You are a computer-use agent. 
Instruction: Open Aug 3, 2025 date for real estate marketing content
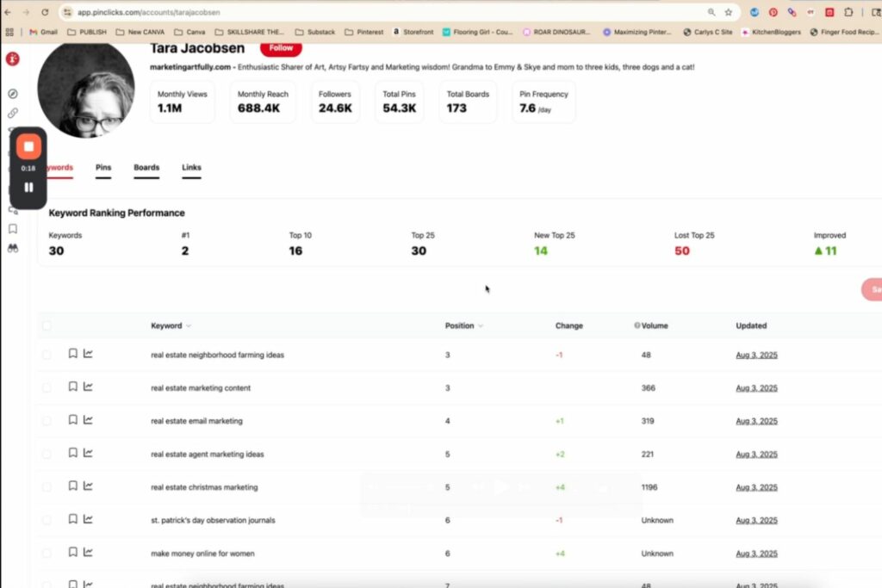[x=756, y=388]
